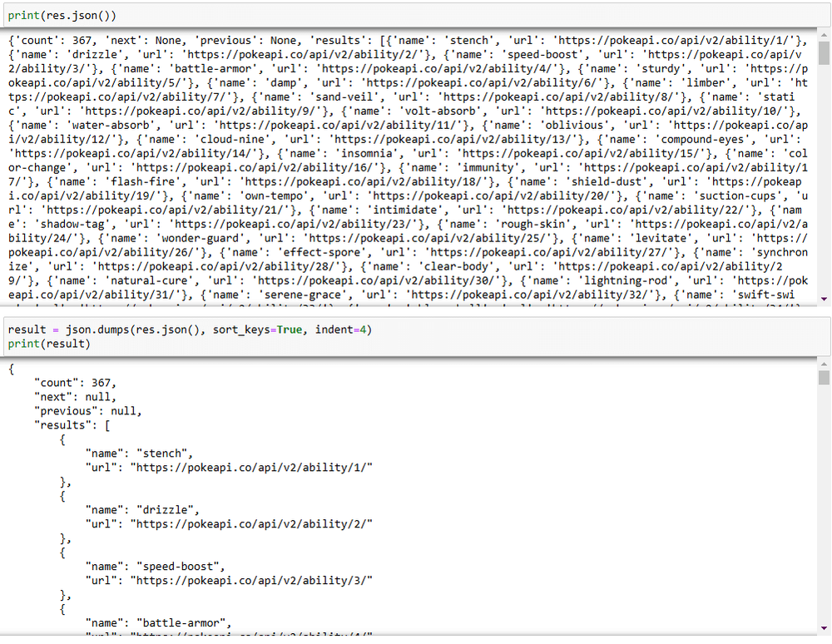The image size is (832, 644).
Task: Click 'water-absorb' in the raw output
Action: (x=111, y=126)
